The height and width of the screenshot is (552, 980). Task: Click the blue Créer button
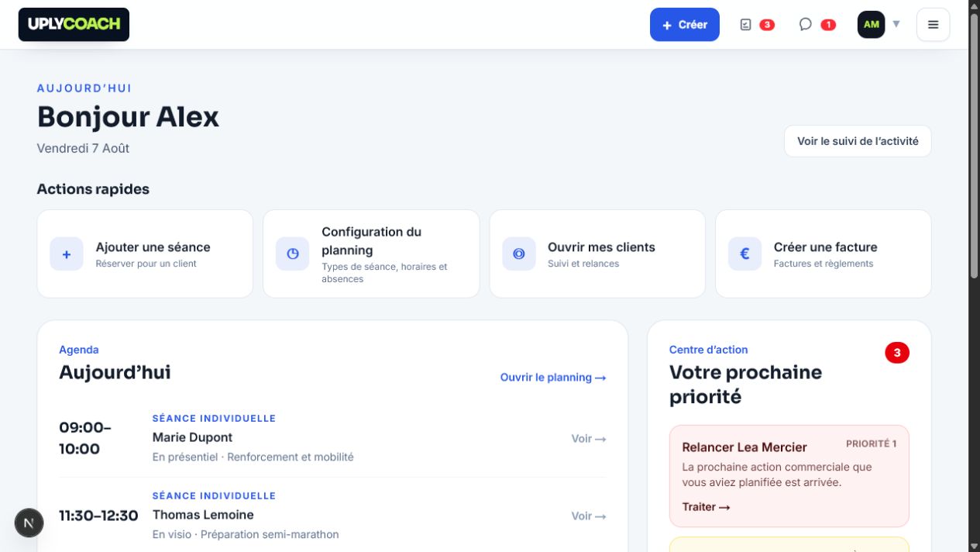click(x=685, y=25)
